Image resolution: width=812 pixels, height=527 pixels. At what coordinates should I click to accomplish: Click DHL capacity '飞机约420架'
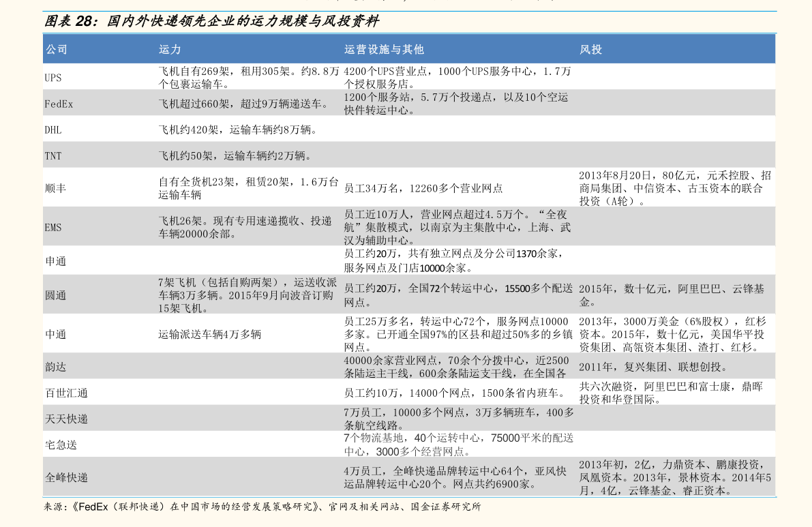click(188, 130)
